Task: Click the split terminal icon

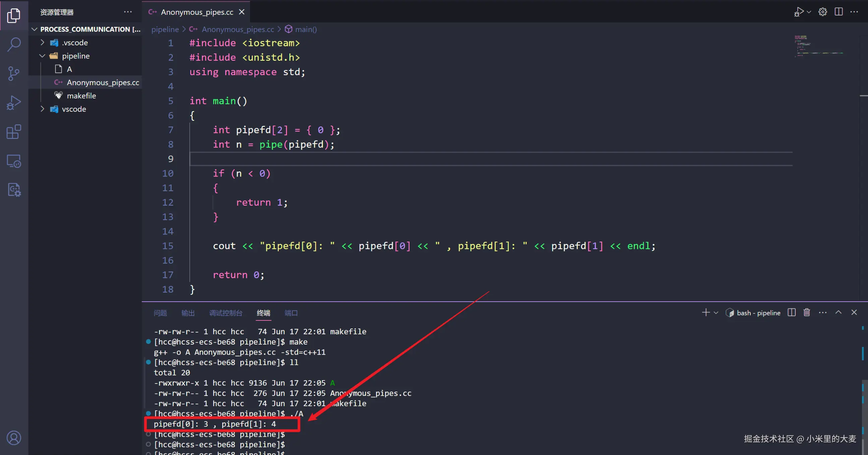Action: [791, 312]
